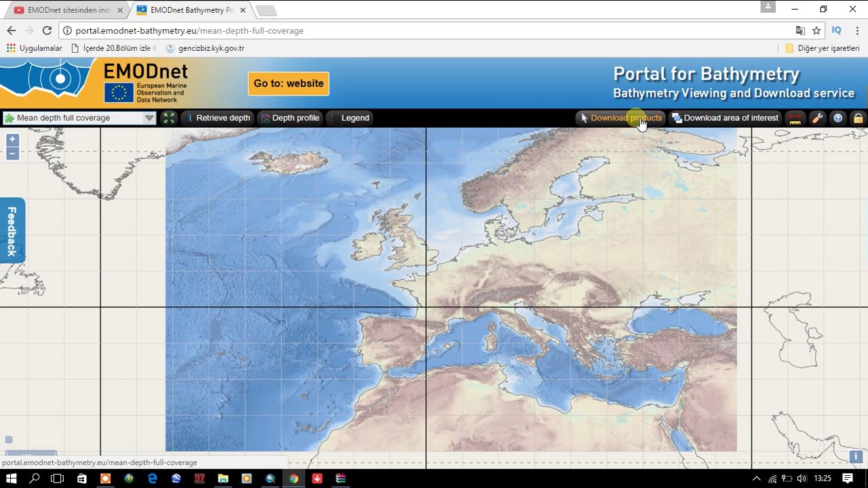Click Download area of interest button
This screenshot has width=868, height=488.
[x=725, y=118]
